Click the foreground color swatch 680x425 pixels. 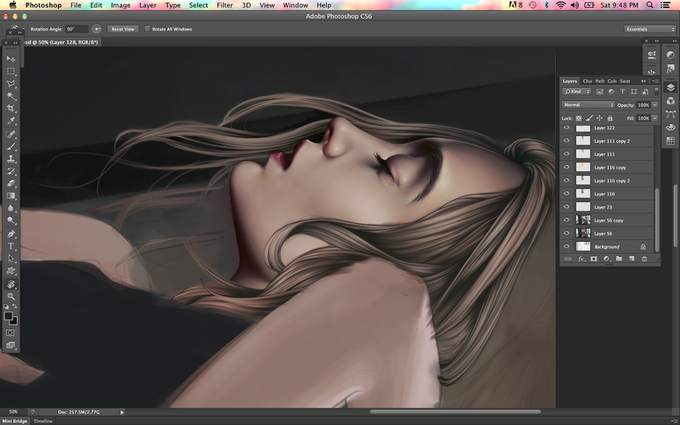8,316
